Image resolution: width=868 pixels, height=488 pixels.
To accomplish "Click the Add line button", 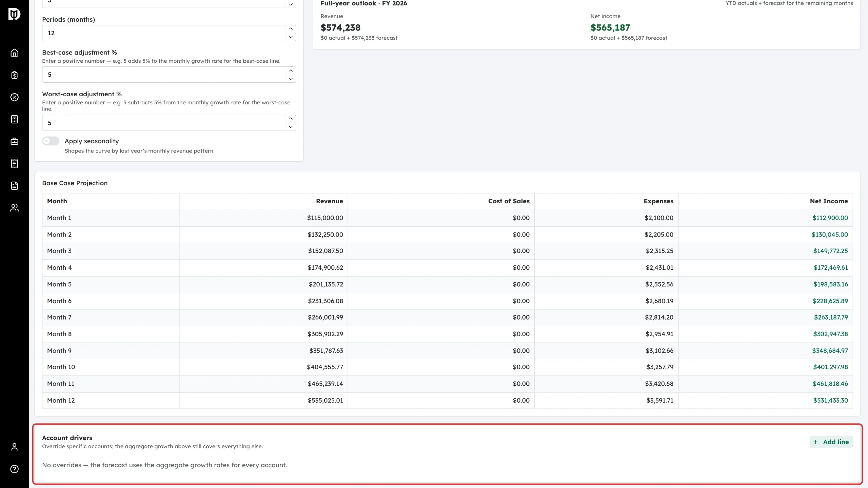I will pos(831,442).
